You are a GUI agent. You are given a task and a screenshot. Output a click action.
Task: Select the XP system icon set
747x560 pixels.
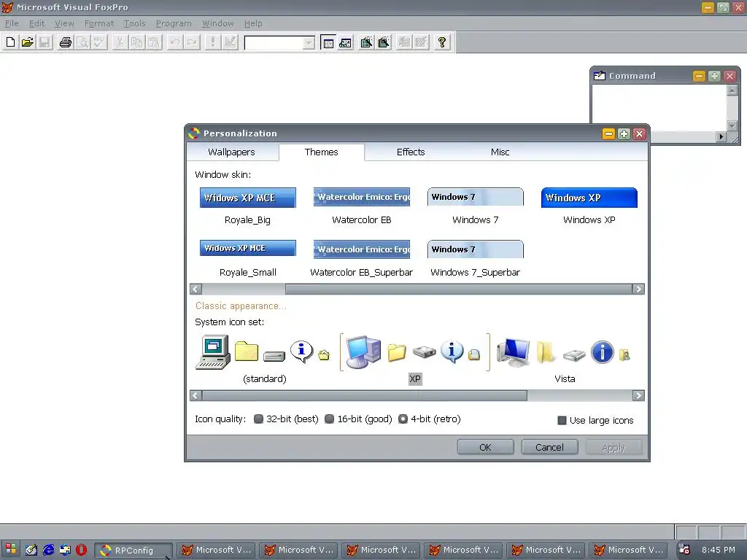(x=415, y=359)
